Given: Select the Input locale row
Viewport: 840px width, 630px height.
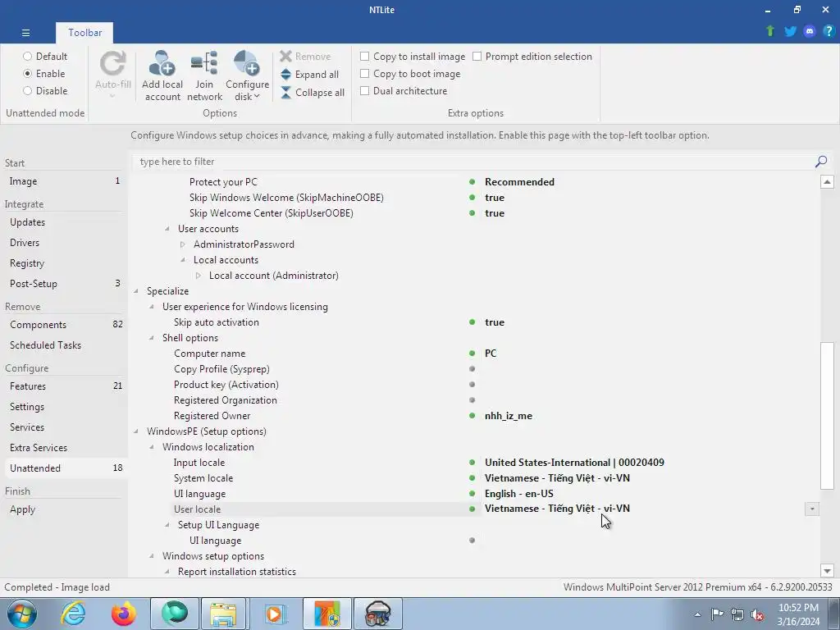Looking at the screenshot, I should pos(474,463).
